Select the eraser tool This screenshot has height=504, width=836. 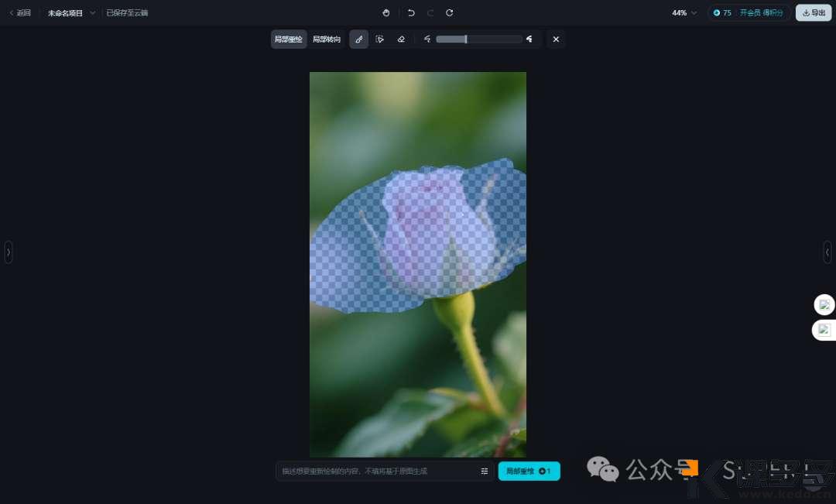(x=400, y=39)
